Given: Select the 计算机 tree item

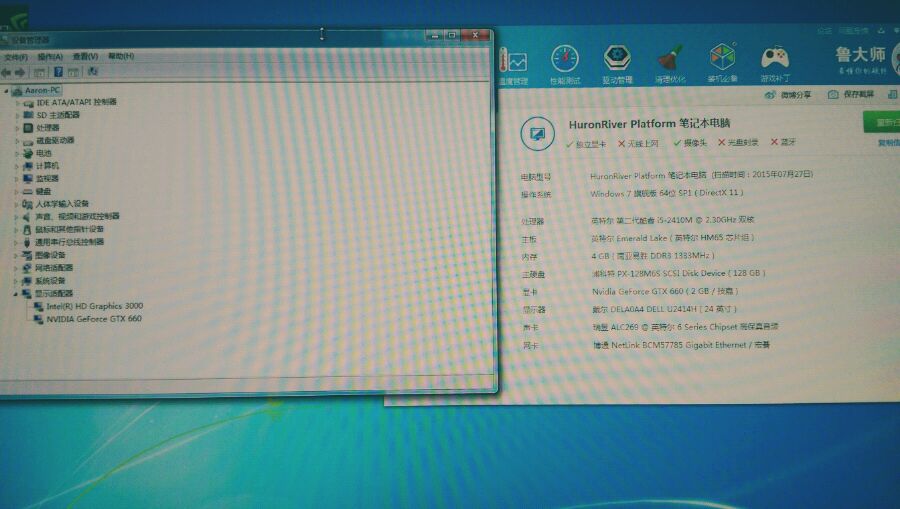Looking at the screenshot, I should coord(47,166).
